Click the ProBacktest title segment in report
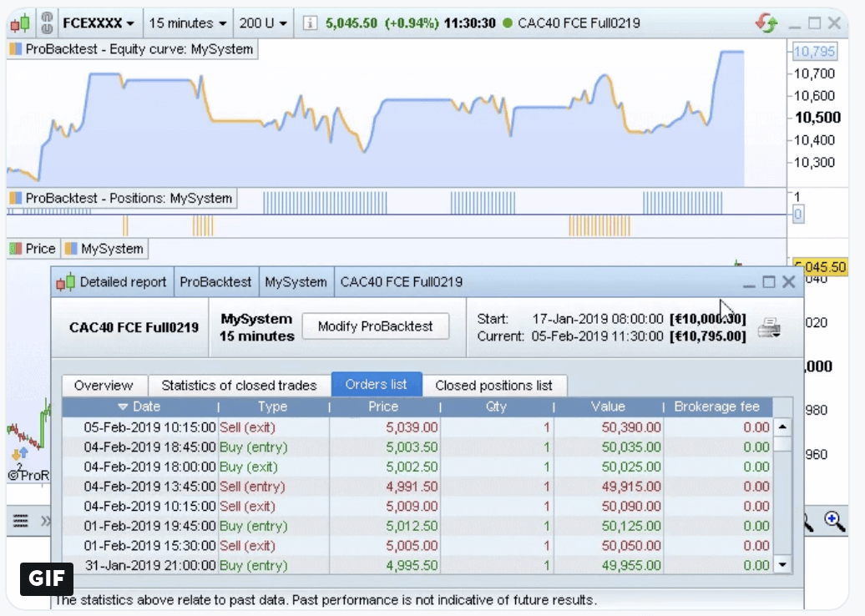Viewport: 865px width, 616px height. (x=215, y=282)
